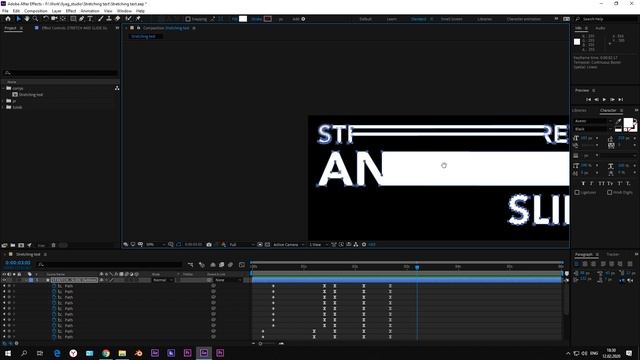Take a snapshot with camera icon
The height and width of the screenshot is (360, 640).
[209, 244]
